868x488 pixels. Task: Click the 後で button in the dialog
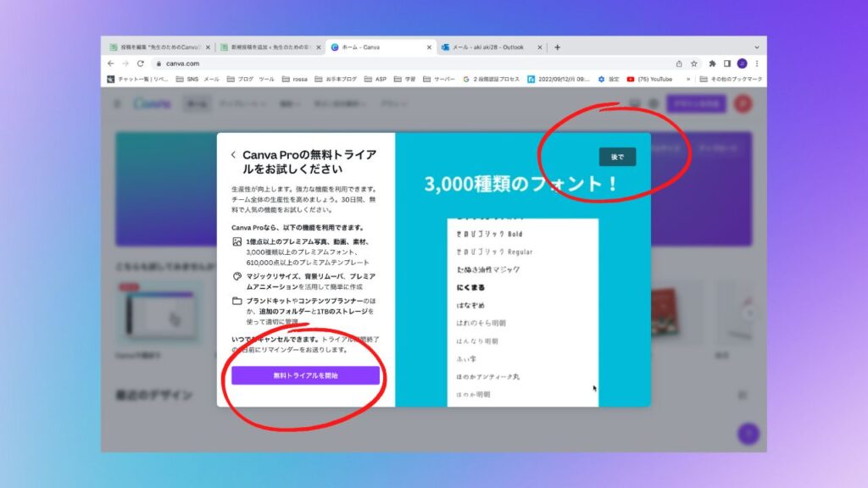tap(617, 157)
